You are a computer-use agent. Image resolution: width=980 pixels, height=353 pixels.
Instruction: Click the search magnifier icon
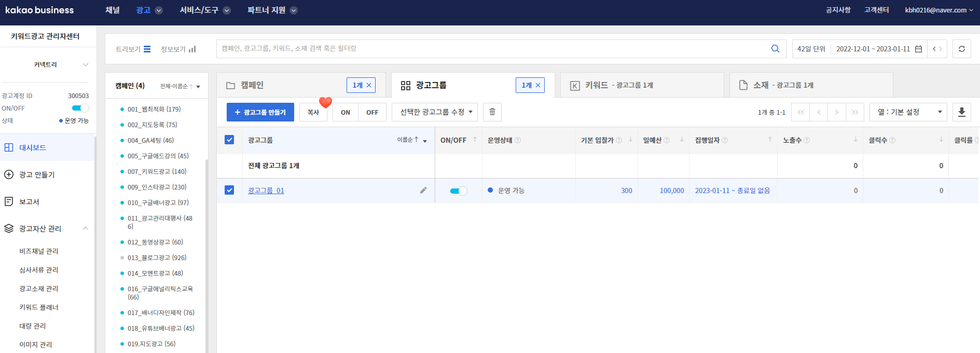coord(775,49)
